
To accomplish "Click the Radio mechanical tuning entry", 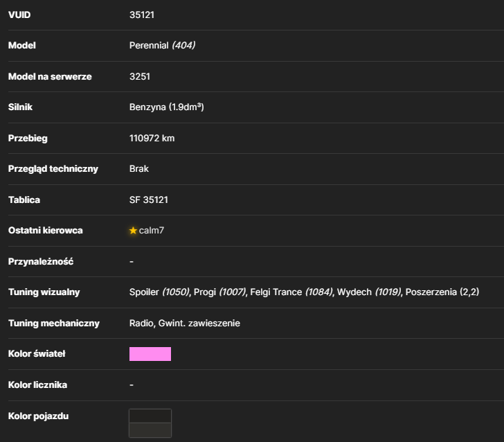I will point(141,323).
